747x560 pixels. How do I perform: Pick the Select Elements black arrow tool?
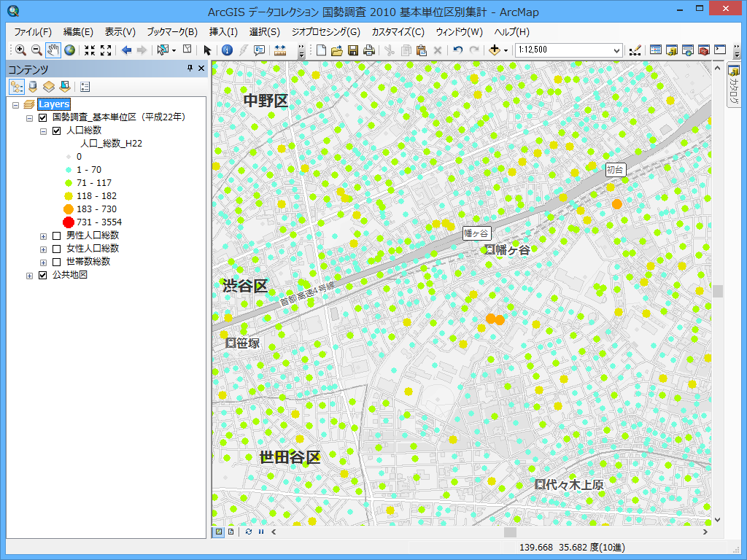click(x=206, y=50)
